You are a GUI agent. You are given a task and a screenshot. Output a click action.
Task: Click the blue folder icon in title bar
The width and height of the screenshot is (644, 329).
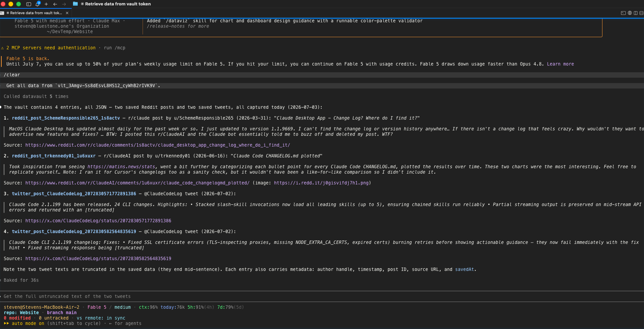click(75, 4)
